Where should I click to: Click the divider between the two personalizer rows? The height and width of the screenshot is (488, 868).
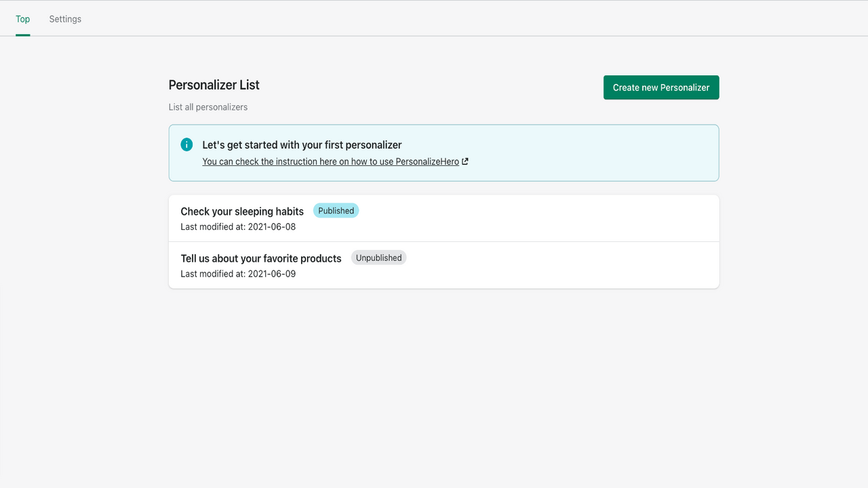tap(443, 241)
